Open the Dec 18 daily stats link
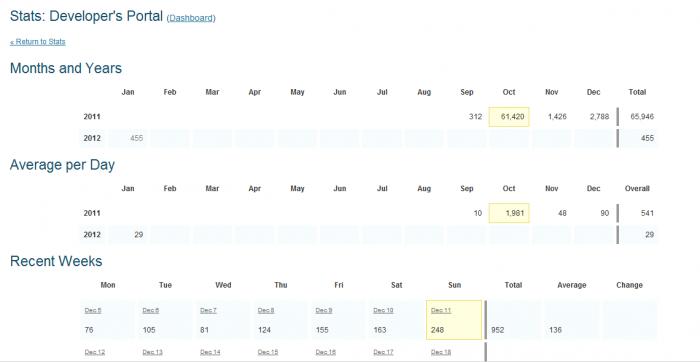 click(441, 352)
